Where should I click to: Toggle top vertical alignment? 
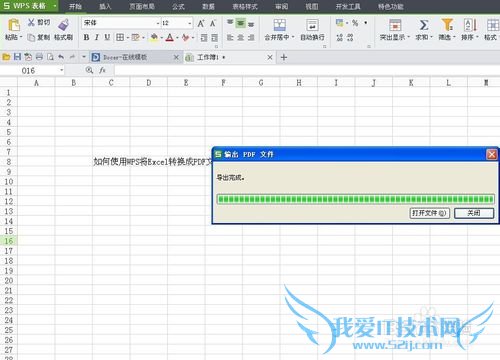(x=230, y=23)
